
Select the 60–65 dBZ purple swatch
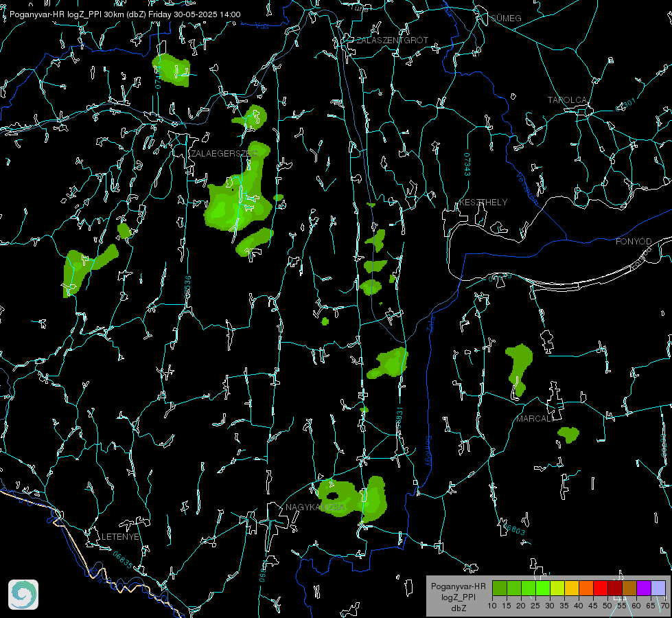click(x=643, y=588)
